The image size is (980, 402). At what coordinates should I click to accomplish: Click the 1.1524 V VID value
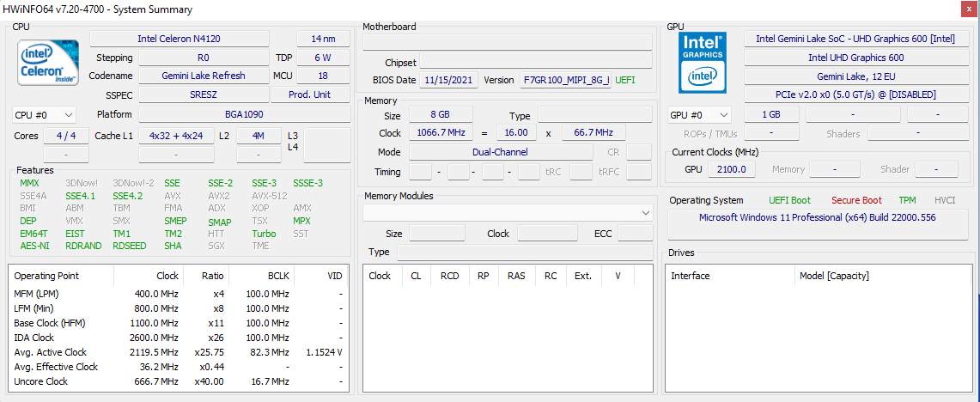point(325,352)
